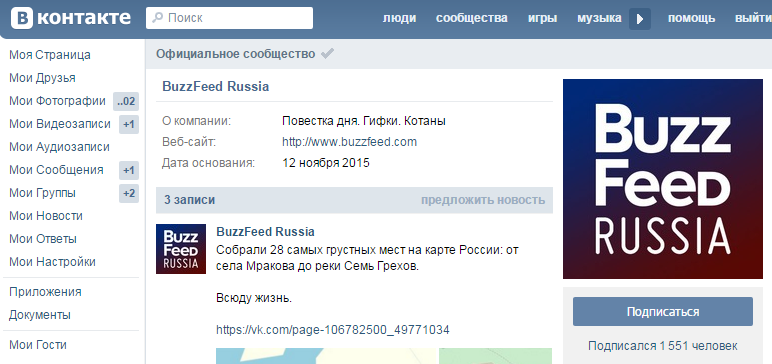Screen dimensions: 772x364
Task: Open the BuzzFeed Russia post avatar
Action: click(x=181, y=249)
